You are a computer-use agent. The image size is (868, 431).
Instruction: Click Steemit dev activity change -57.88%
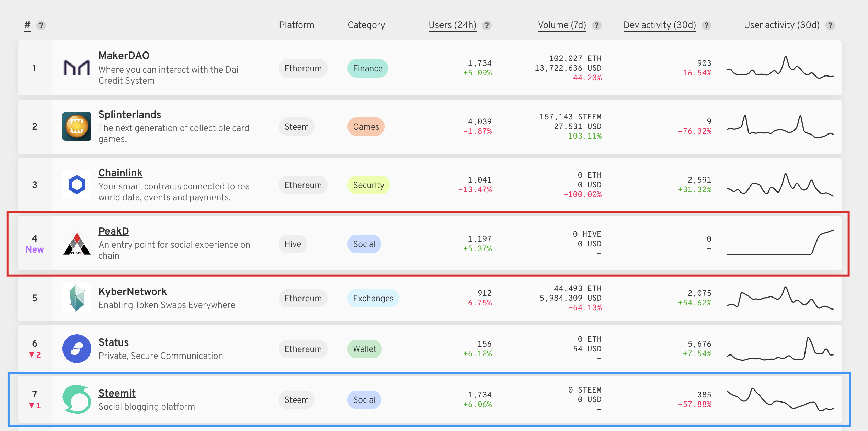pos(695,404)
